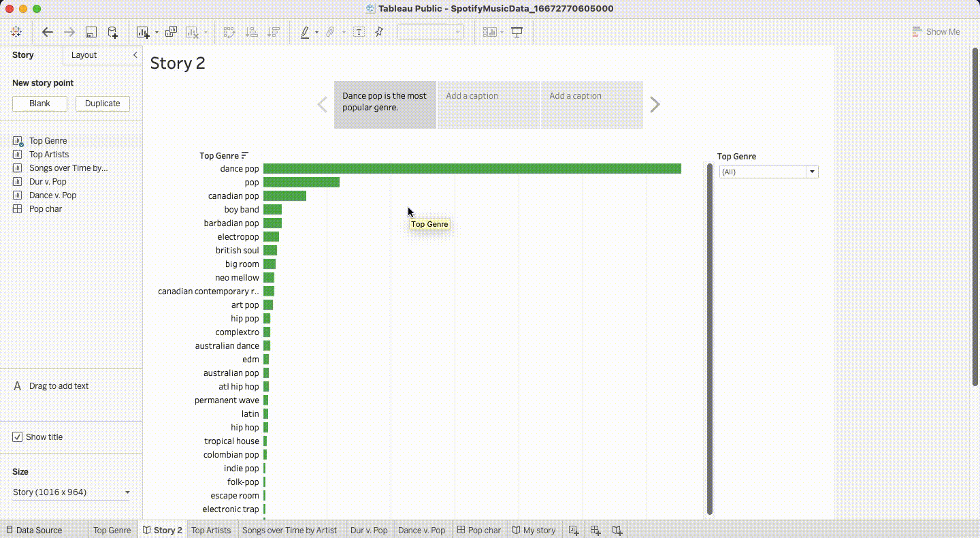Add a new data source icon
This screenshot has width=980, height=538.
click(x=113, y=32)
